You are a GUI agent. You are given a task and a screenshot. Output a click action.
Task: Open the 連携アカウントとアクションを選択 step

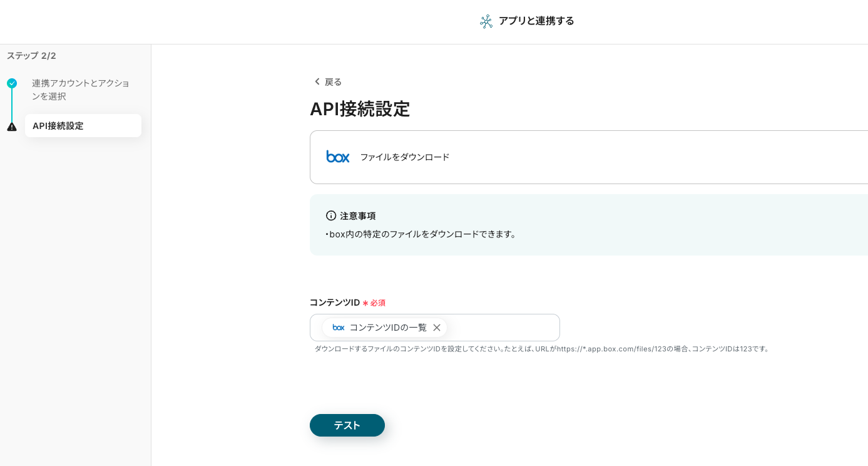(x=81, y=90)
